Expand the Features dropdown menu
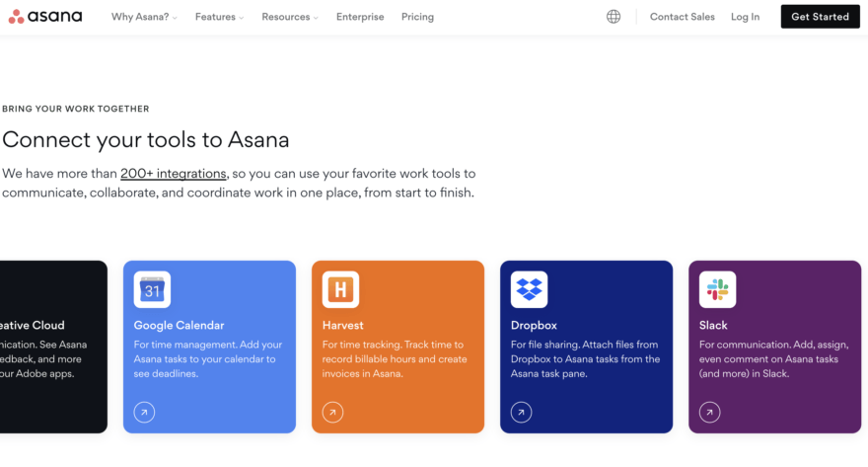This screenshot has width=868, height=467. [219, 17]
